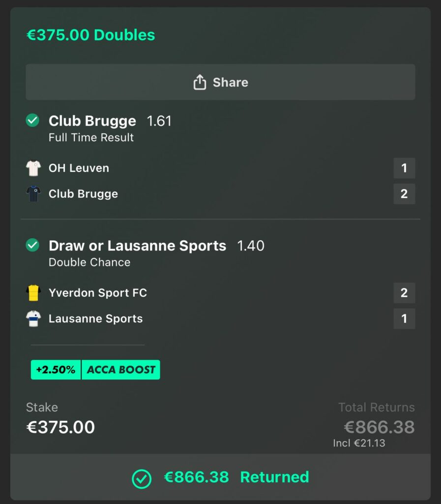Click Lausanne Sports' score box
Viewport: 441px width, 504px height.
point(404,318)
